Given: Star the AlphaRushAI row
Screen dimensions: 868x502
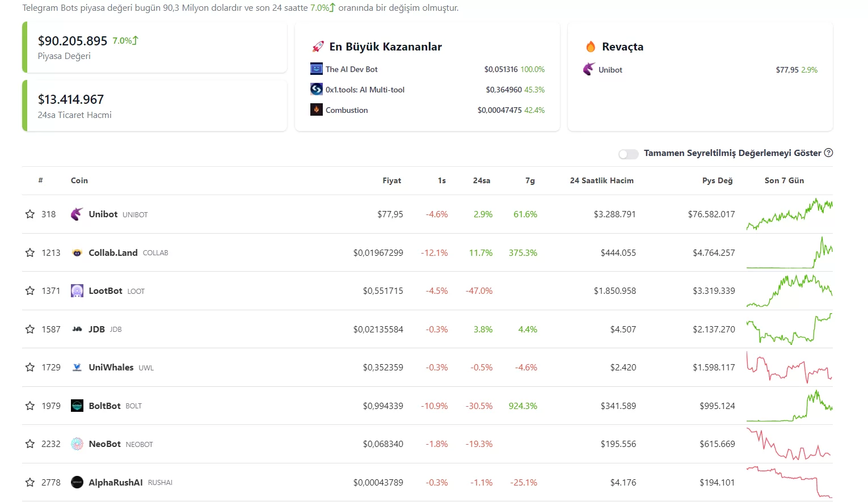Looking at the screenshot, I should [x=30, y=482].
